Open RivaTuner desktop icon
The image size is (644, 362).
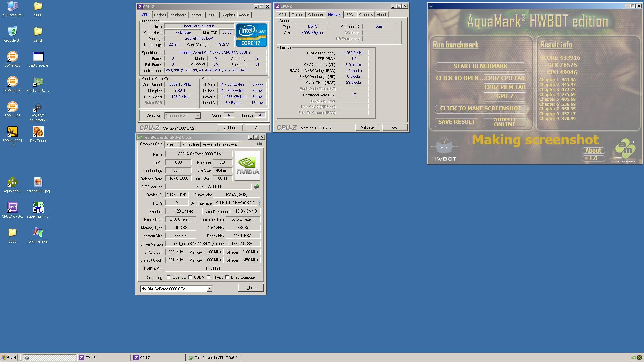(x=38, y=135)
